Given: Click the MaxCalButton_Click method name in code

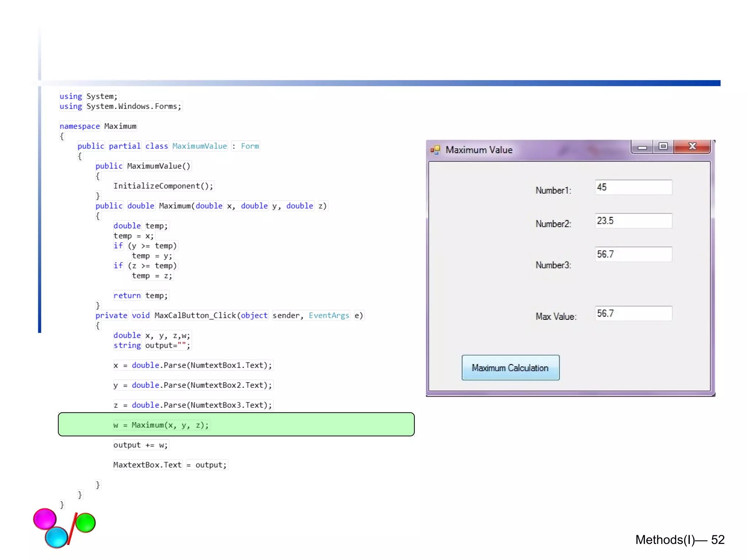Looking at the screenshot, I should click(195, 315).
